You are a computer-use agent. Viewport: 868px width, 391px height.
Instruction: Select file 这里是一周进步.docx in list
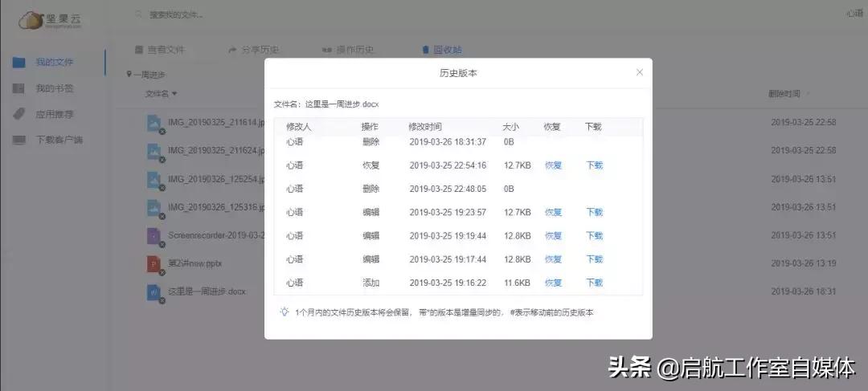[x=207, y=291]
